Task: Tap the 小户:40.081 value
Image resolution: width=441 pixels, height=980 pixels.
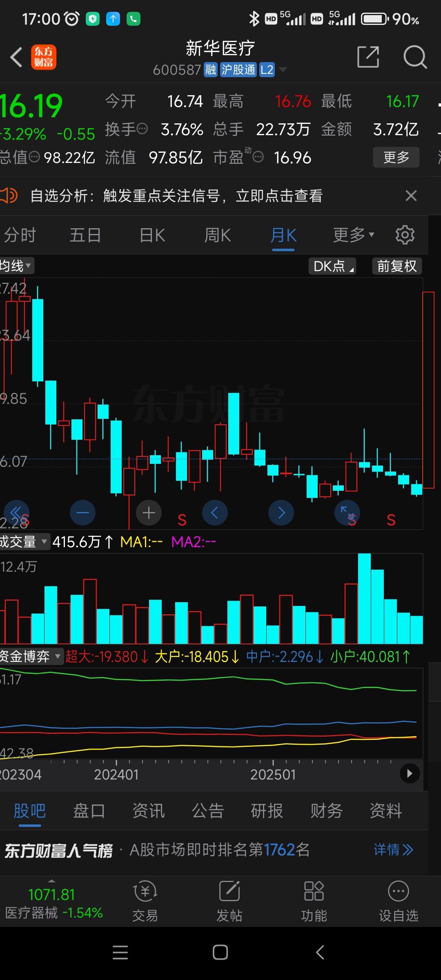Action: tap(370, 657)
